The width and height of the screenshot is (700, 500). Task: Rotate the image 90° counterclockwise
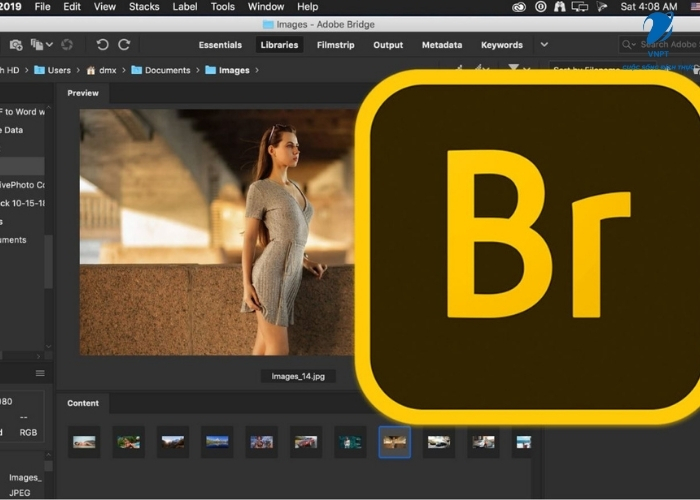point(102,45)
